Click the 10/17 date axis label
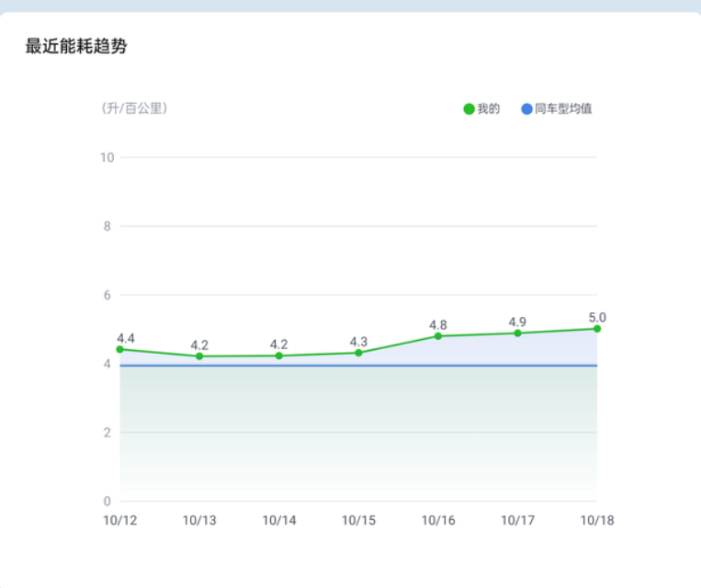Image resolution: width=701 pixels, height=588 pixels. [x=517, y=520]
